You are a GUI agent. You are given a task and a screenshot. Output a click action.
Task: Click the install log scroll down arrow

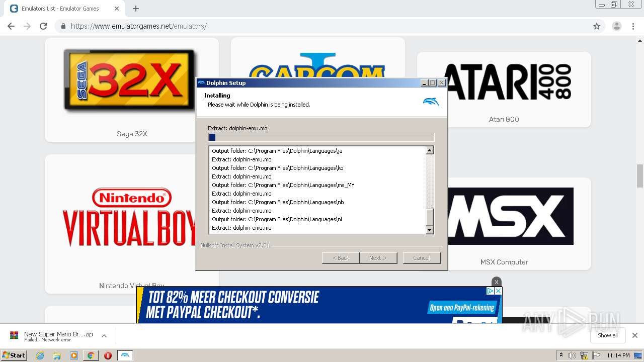point(429,230)
